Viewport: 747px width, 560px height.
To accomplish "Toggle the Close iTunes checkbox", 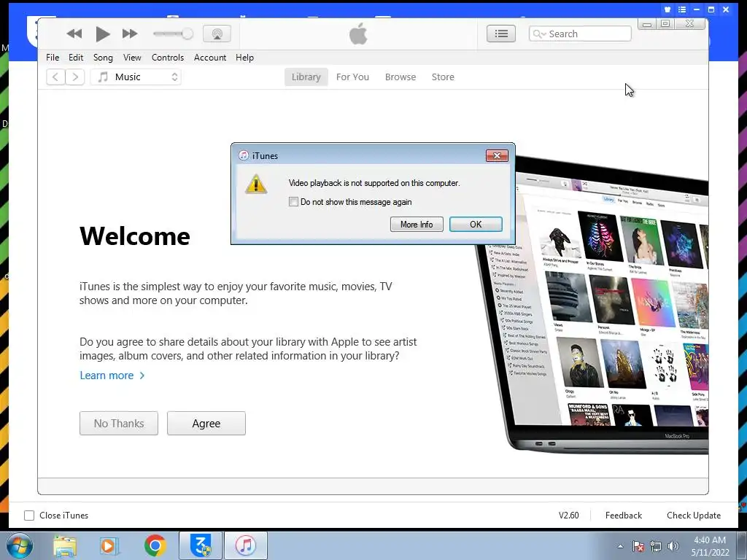I will click(29, 516).
